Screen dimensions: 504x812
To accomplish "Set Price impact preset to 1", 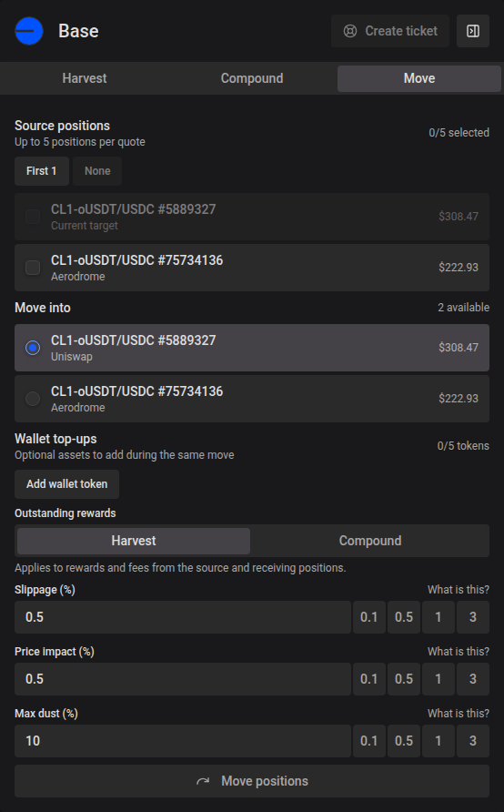I will tap(438, 679).
